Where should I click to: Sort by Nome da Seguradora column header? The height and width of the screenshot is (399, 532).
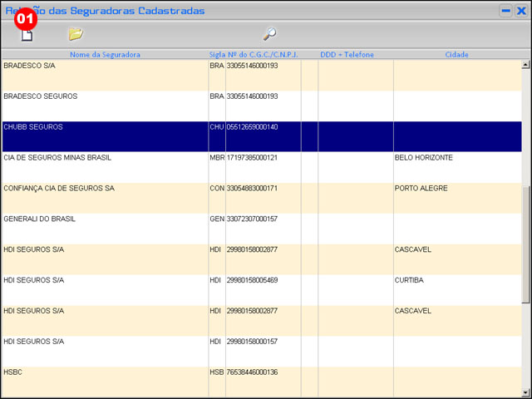point(105,55)
